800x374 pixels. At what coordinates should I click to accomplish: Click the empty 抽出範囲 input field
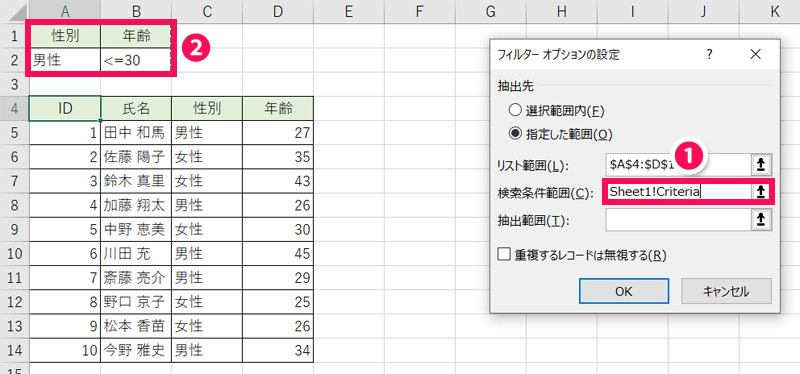pos(679,220)
